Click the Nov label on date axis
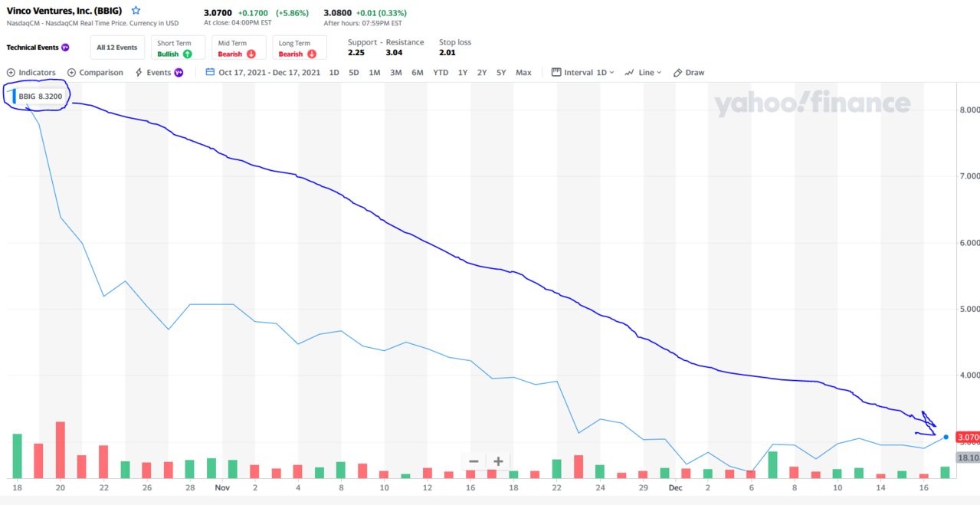 click(x=222, y=487)
